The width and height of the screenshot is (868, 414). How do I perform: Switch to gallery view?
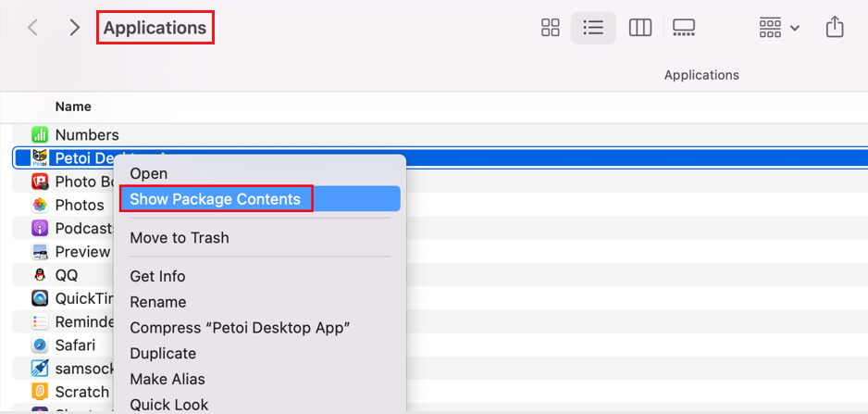pos(684,28)
